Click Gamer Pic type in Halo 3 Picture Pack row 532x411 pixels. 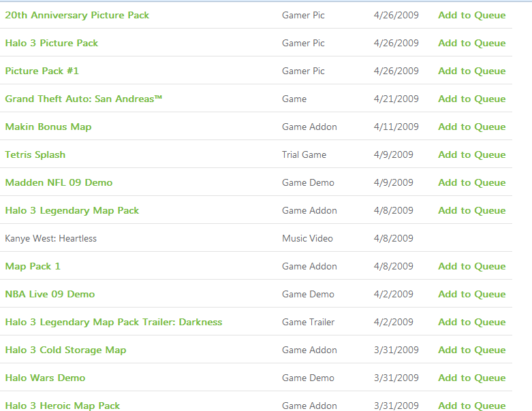point(303,43)
